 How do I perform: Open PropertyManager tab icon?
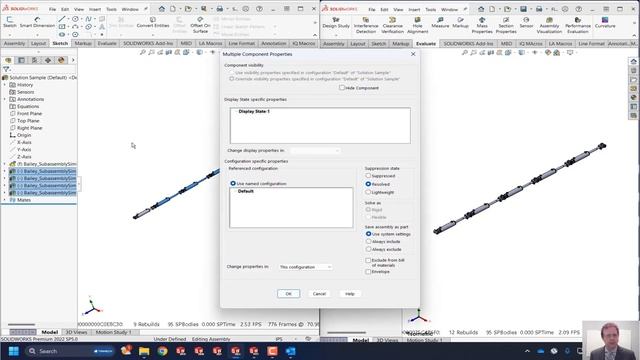(x=21, y=60)
